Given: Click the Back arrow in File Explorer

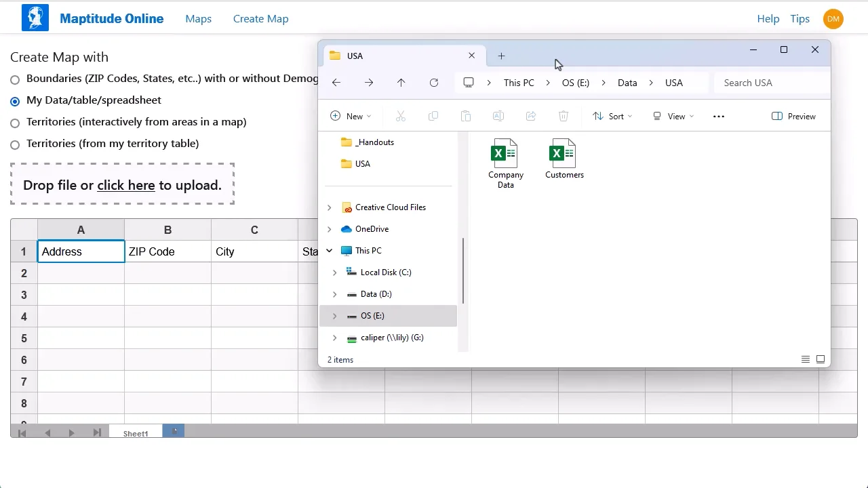Looking at the screenshot, I should [x=336, y=83].
